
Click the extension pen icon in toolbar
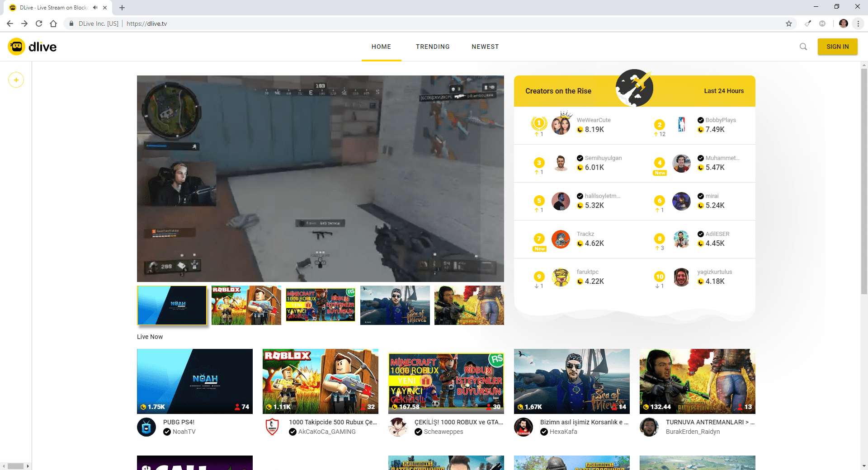coord(808,23)
